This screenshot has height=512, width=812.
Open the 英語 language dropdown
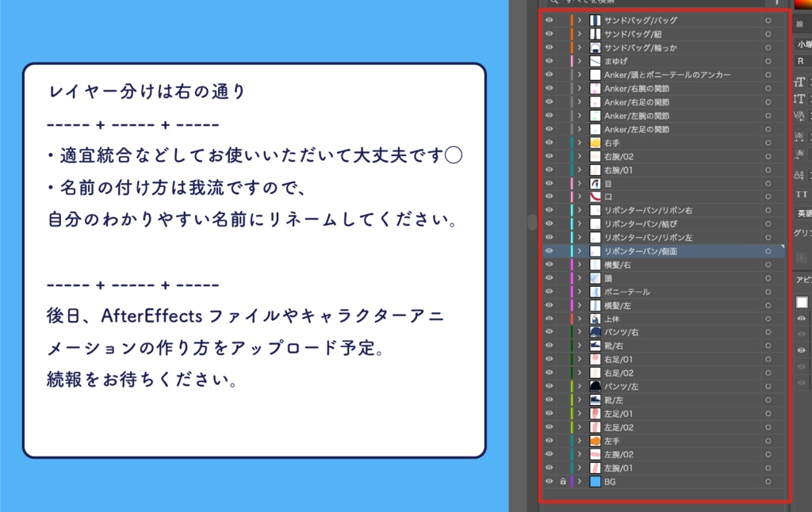(804, 213)
